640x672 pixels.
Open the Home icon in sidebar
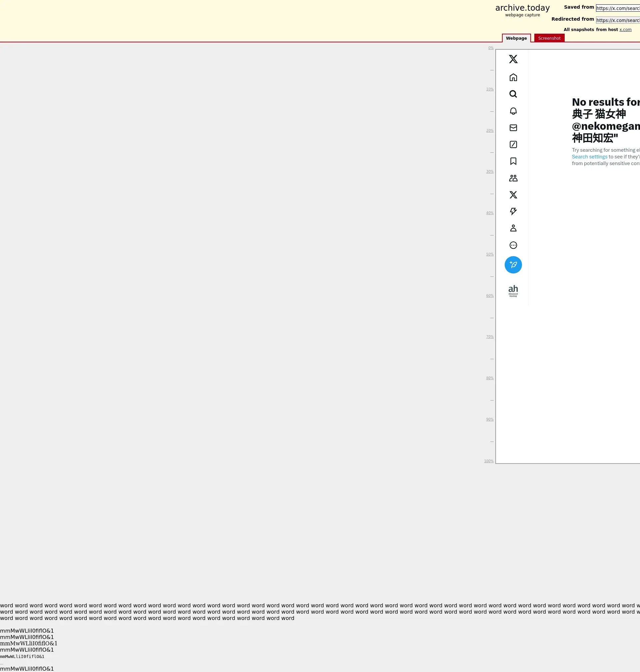[x=513, y=77]
